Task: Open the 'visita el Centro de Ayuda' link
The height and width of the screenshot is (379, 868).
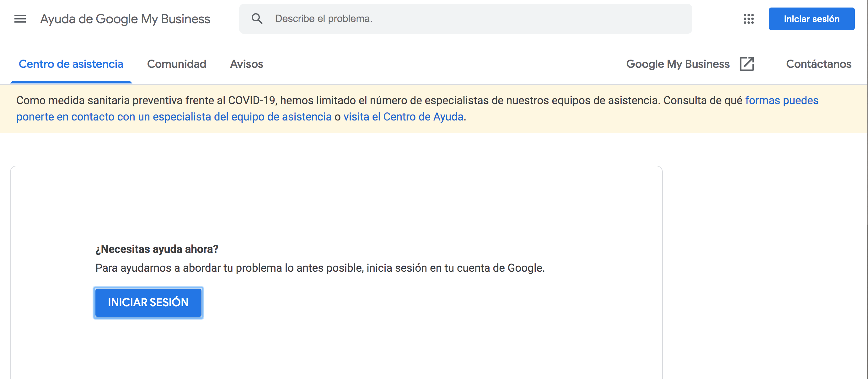Action: pyautogui.click(x=403, y=117)
